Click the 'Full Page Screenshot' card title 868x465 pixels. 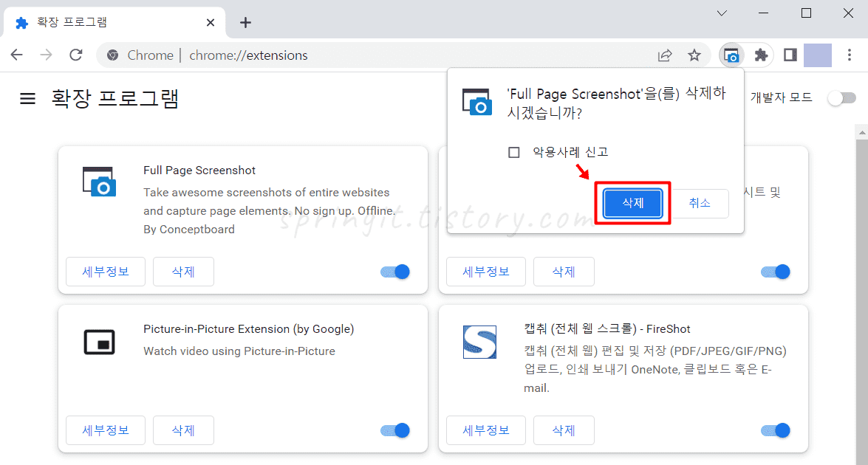[199, 170]
